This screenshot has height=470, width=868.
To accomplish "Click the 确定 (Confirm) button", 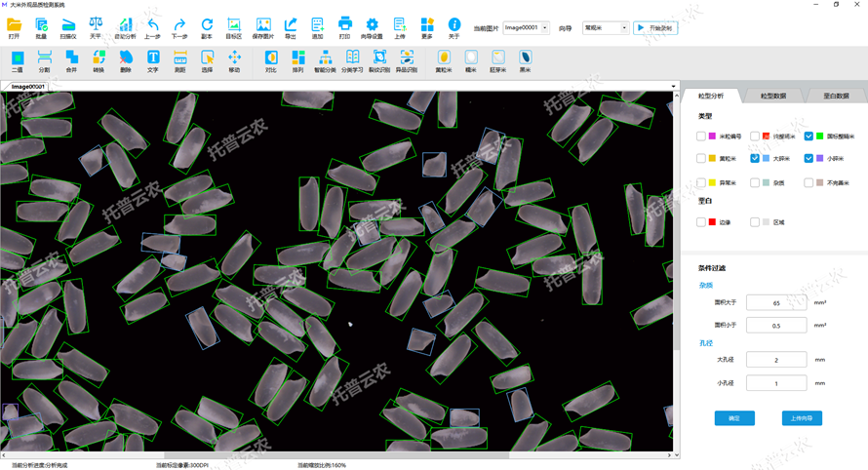I will point(734,418).
